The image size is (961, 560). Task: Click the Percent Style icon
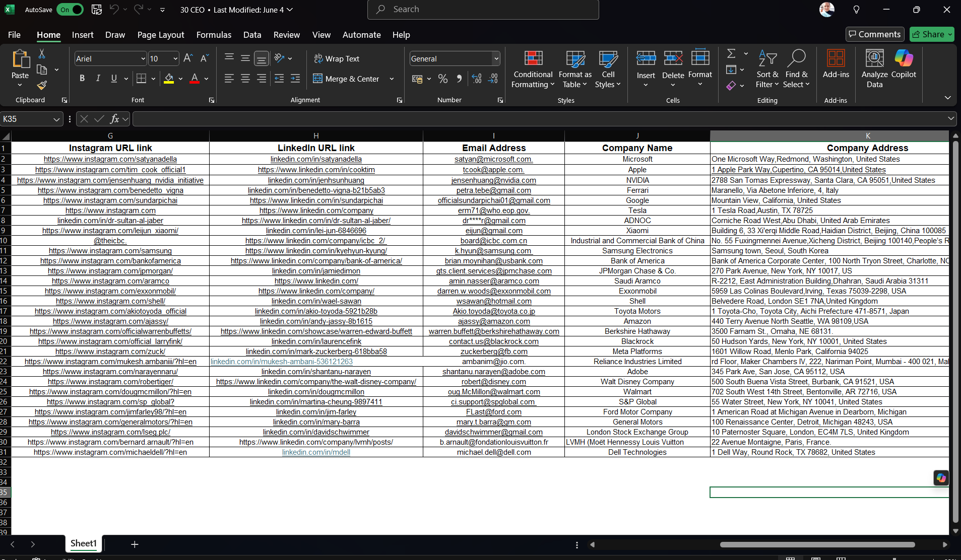pyautogui.click(x=442, y=79)
